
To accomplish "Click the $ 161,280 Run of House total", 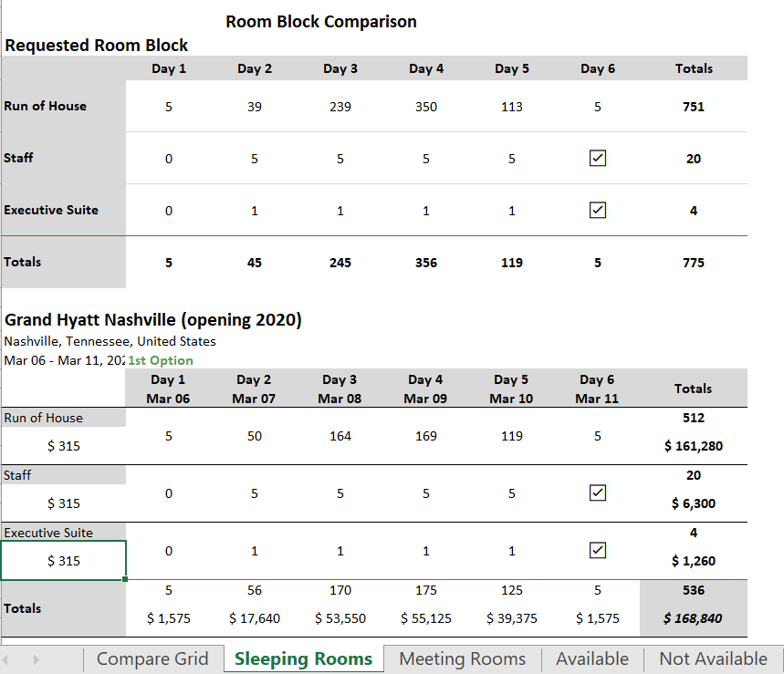I will click(693, 447).
